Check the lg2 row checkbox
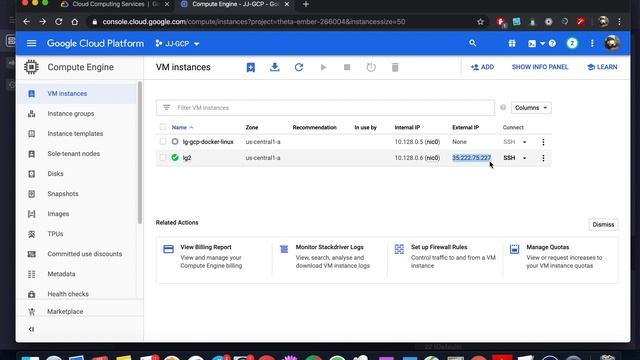The image size is (640, 360). coord(163,158)
